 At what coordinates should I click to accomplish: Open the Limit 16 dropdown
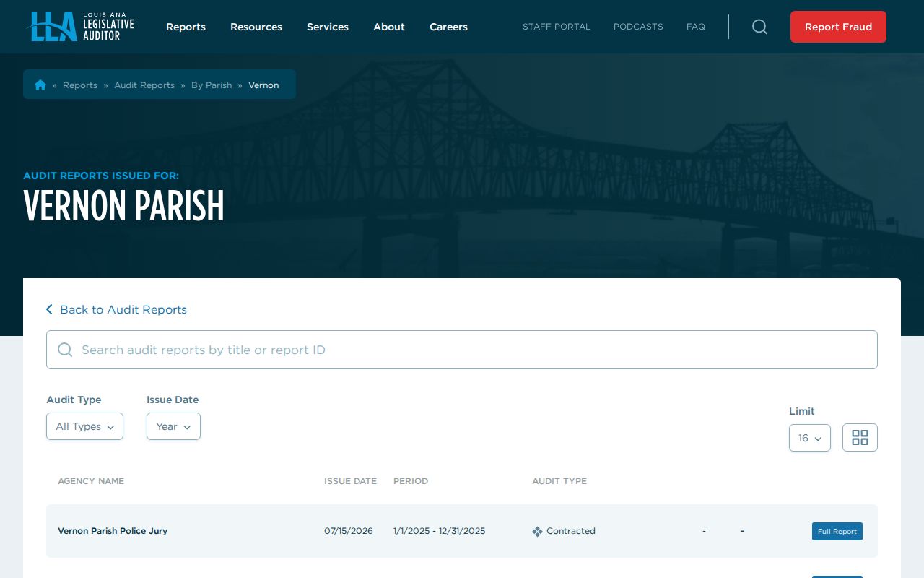809,438
